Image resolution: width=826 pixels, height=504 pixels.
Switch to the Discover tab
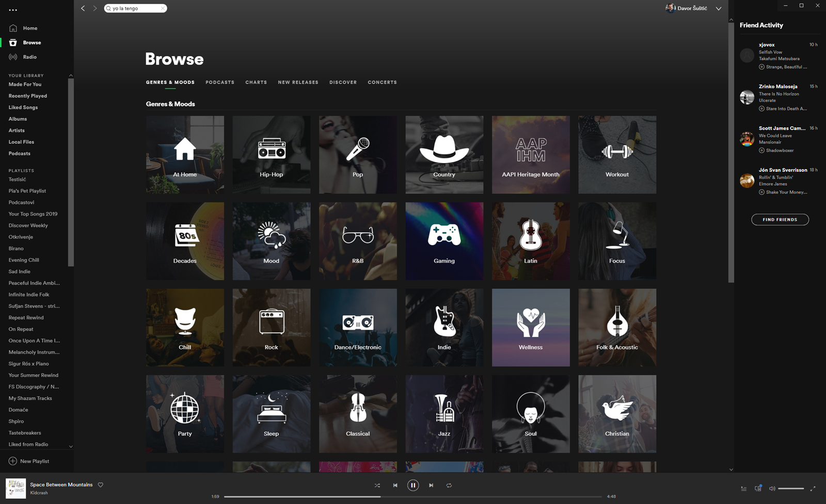click(x=343, y=83)
